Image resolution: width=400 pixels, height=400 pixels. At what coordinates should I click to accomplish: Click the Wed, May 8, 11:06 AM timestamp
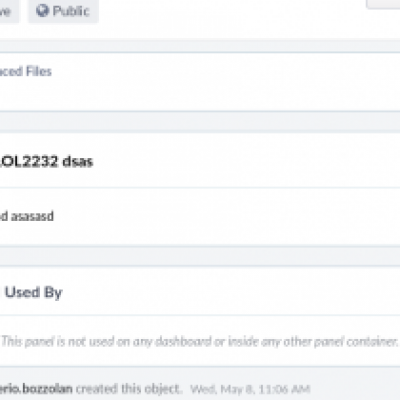[x=250, y=389]
